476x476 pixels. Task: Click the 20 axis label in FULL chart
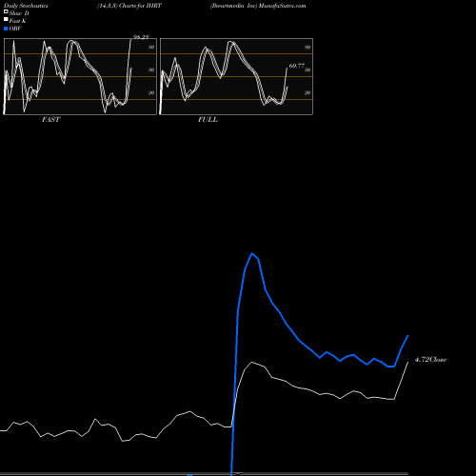tap(307, 92)
